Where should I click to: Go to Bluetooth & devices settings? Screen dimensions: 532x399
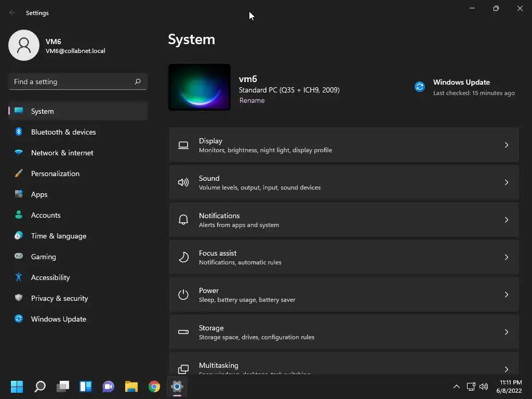click(x=78, y=132)
